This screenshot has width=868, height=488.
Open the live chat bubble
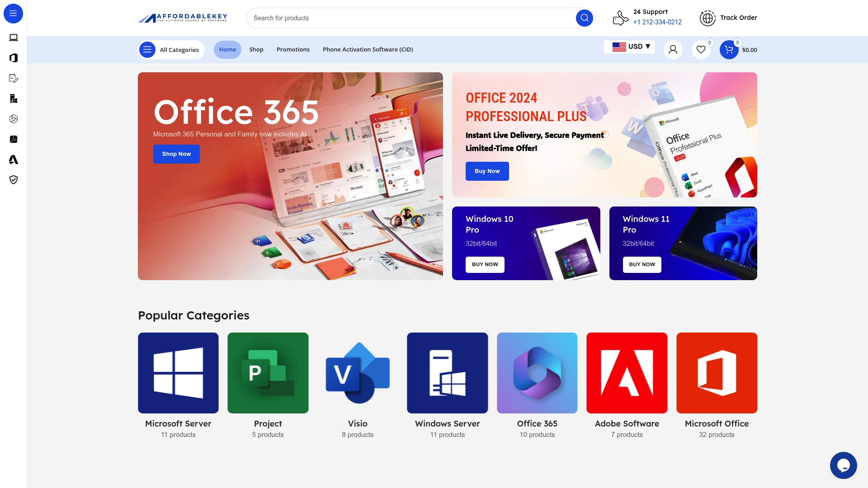843,465
